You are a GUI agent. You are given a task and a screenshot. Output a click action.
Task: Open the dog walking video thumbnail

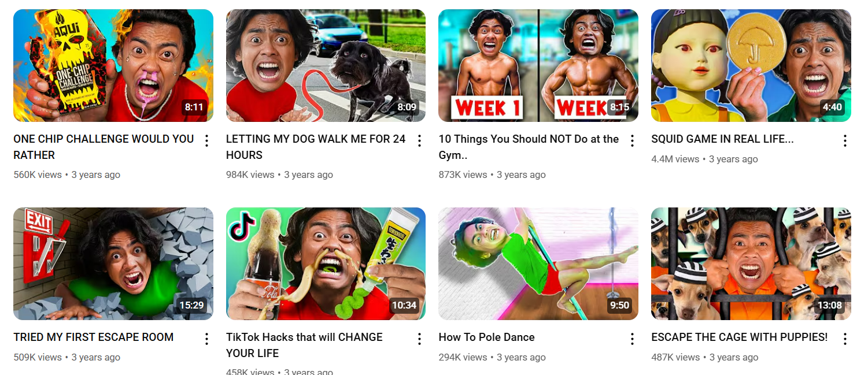point(326,65)
